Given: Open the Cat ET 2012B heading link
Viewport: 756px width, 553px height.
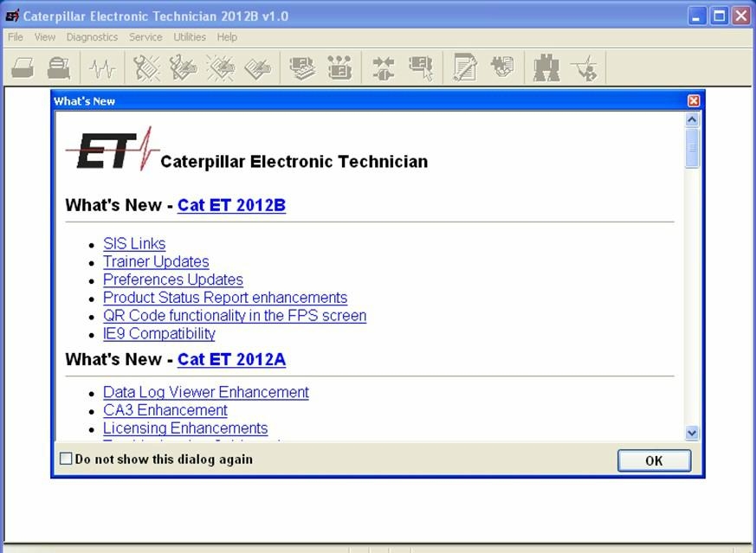Looking at the screenshot, I should (231, 205).
